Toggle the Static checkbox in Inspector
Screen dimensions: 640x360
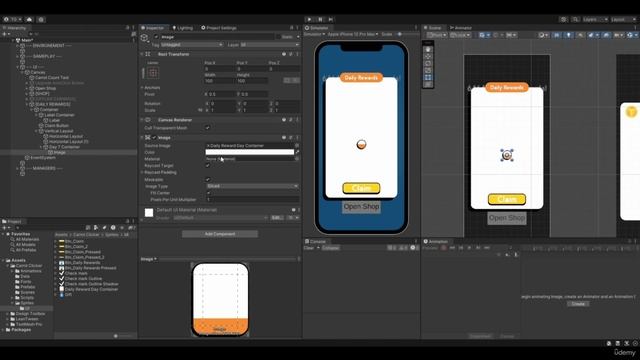278,37
